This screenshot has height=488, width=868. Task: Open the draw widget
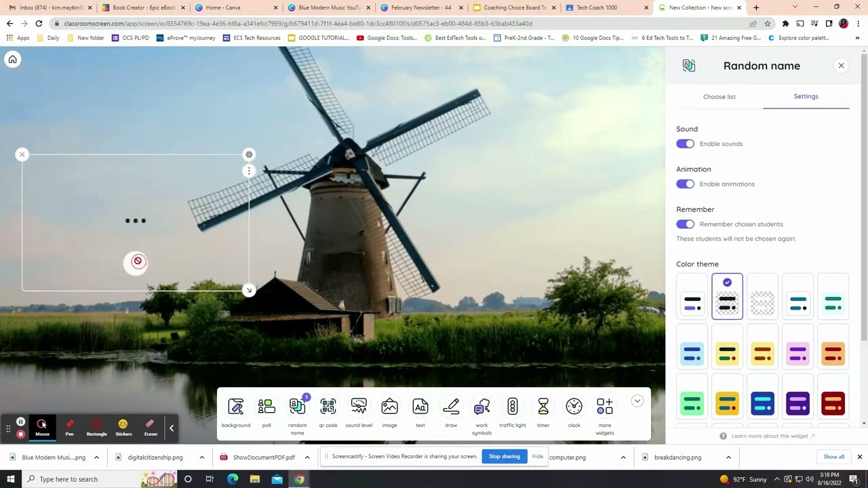(x=451, y=413)
